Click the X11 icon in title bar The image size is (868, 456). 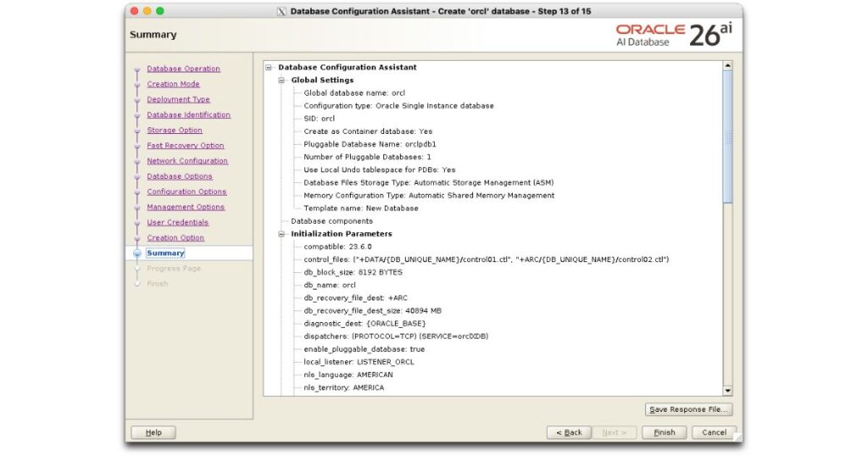click(x=281, y=12)
